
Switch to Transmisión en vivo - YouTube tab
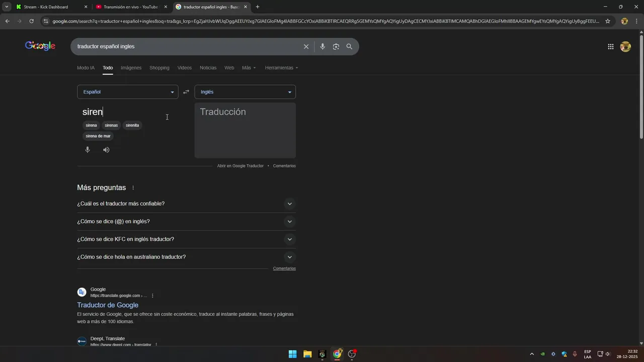tap(130, 7)
